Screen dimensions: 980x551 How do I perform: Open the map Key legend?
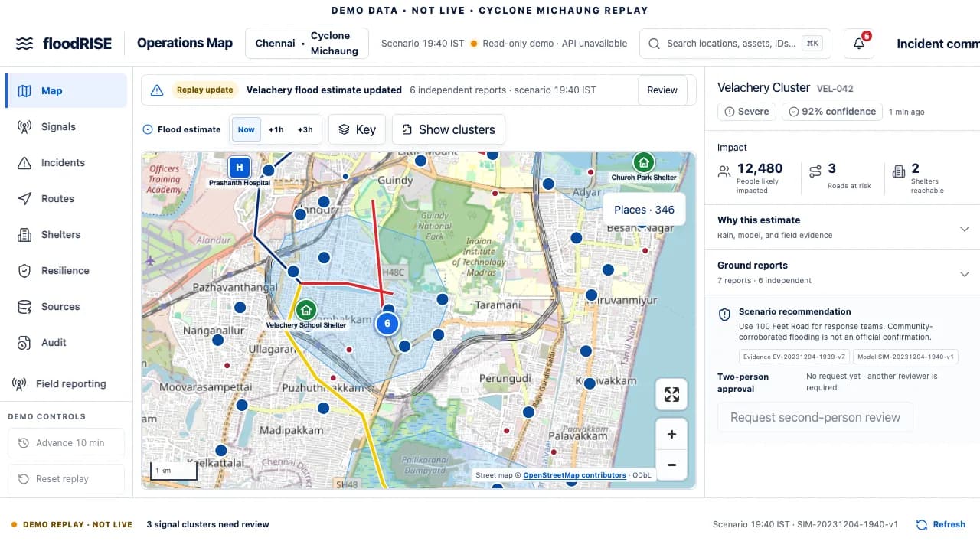pos(357,129)
